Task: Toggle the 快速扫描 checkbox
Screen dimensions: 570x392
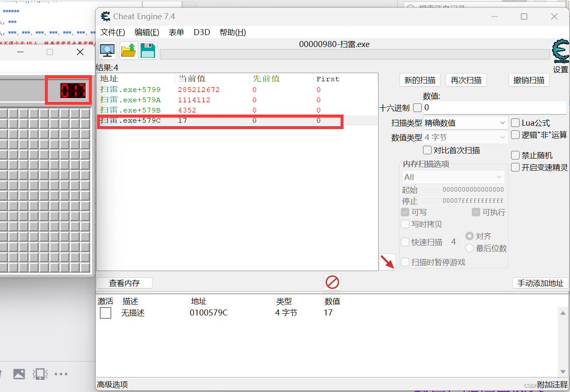Action: [405, 242]
